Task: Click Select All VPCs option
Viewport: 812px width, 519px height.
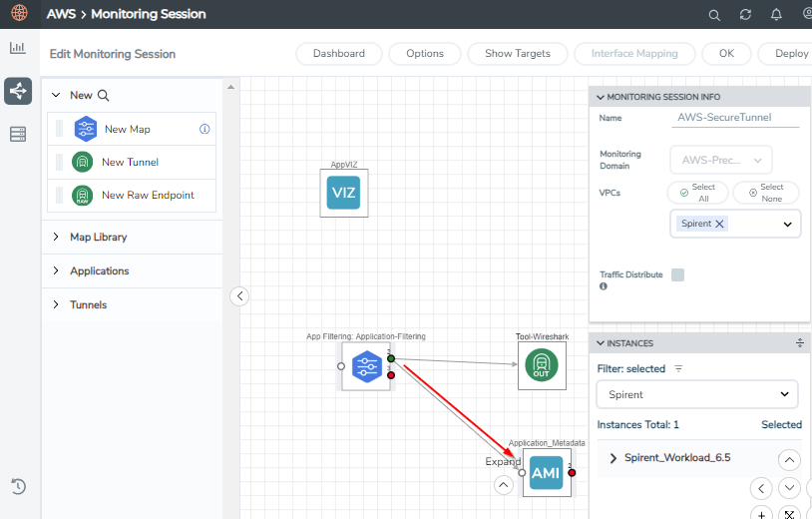Action: (697, 193)
